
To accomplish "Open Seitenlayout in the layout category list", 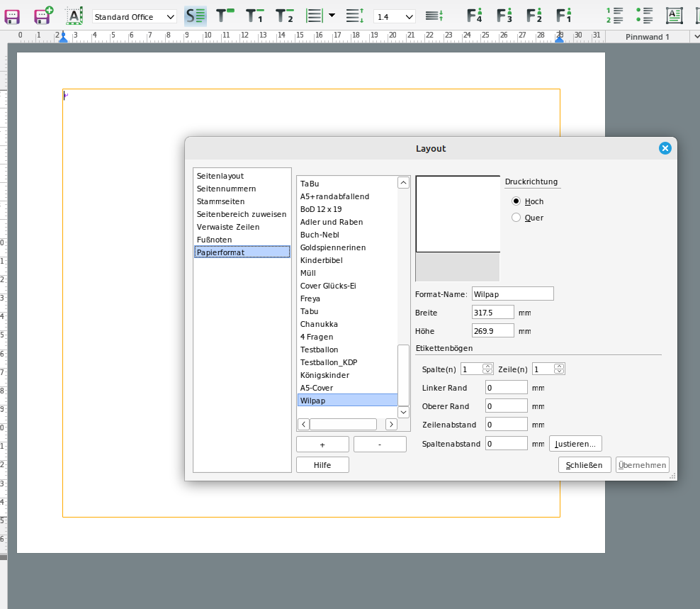I will coord(220,176).
